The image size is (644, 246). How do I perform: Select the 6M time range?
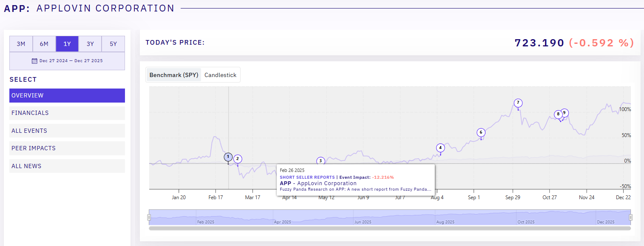[44, 44]
